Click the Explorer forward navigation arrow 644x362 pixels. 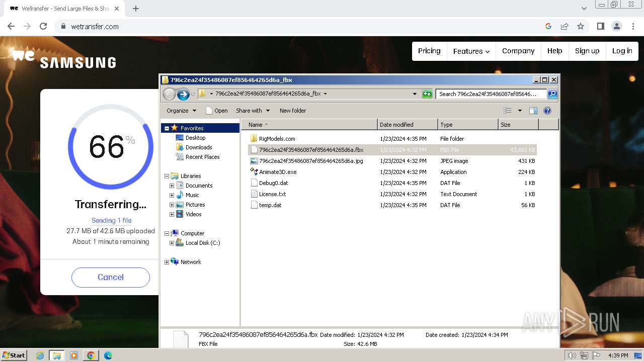pyautogui.click(x=183, y=94)
